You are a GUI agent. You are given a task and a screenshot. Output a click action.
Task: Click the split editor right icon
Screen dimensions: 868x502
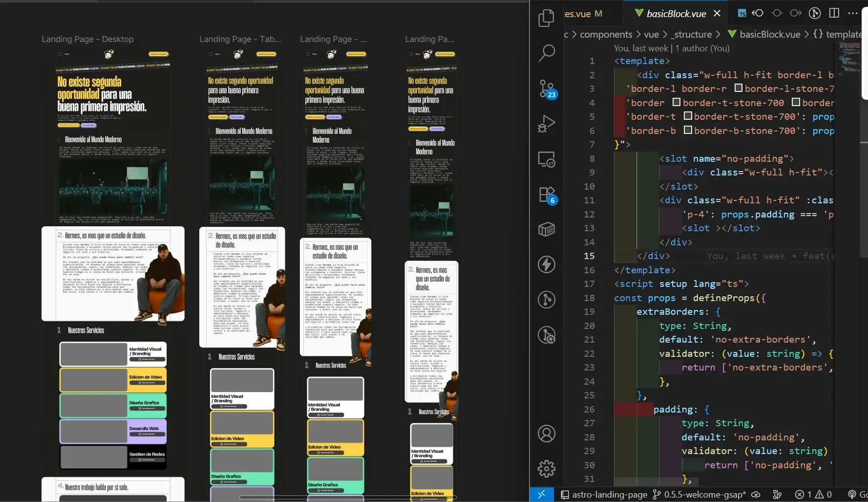[834, 13]
